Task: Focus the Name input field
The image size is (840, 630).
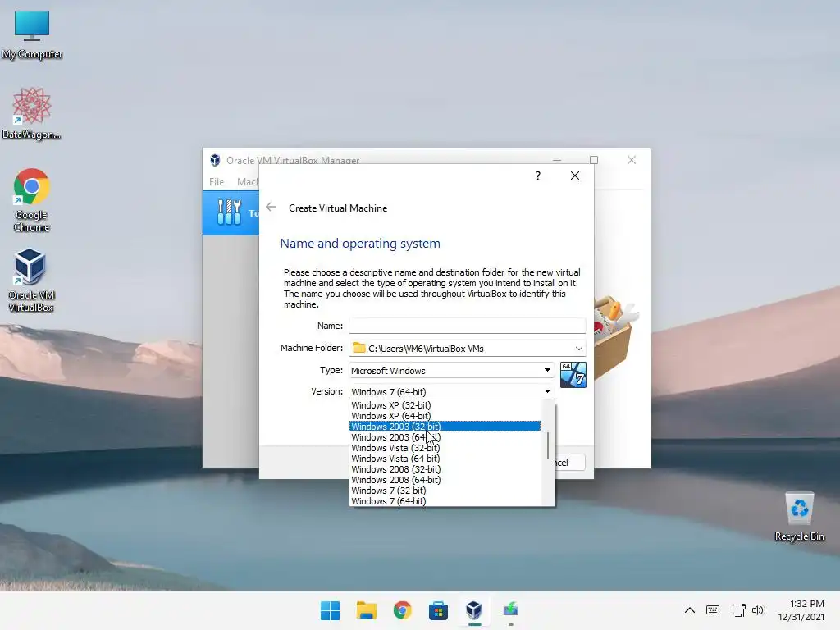Action: (467, 325)
